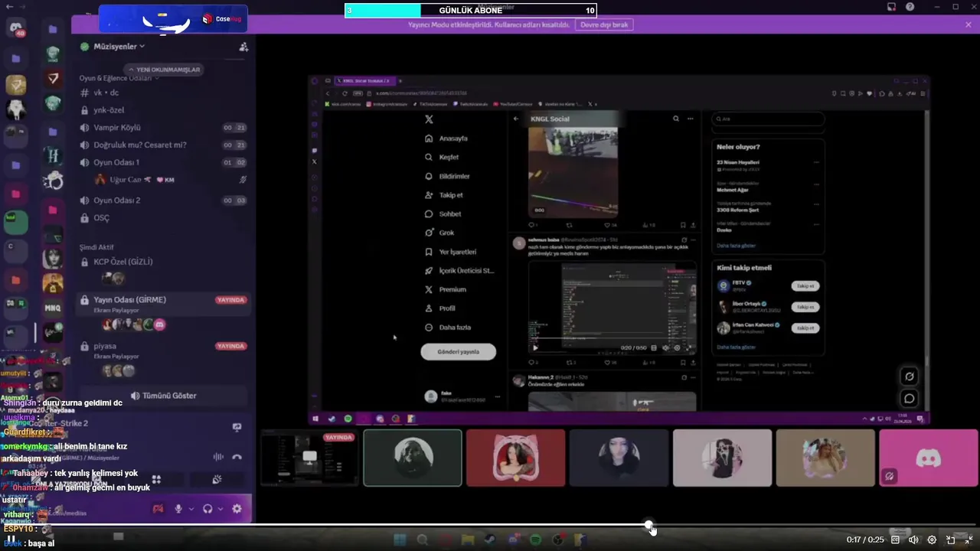980x551 pixels.
Task: Play the embedded tweet video in stream
Action: [x=535, y=347]
